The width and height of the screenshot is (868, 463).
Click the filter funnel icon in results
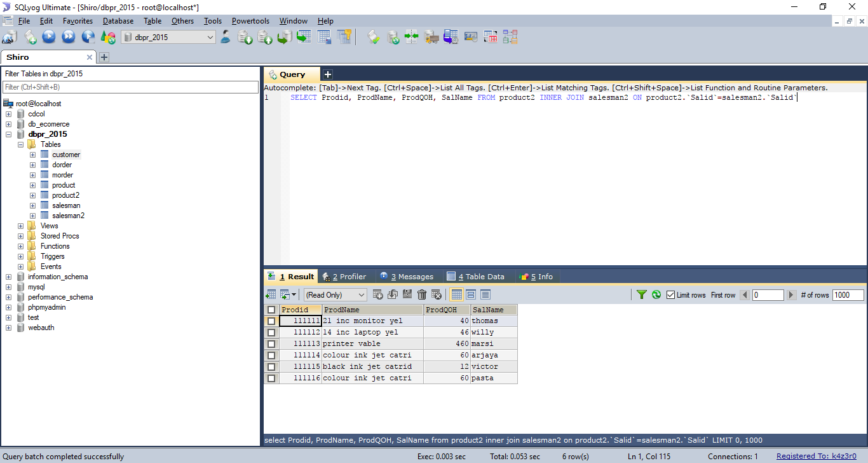click(642, 294)
